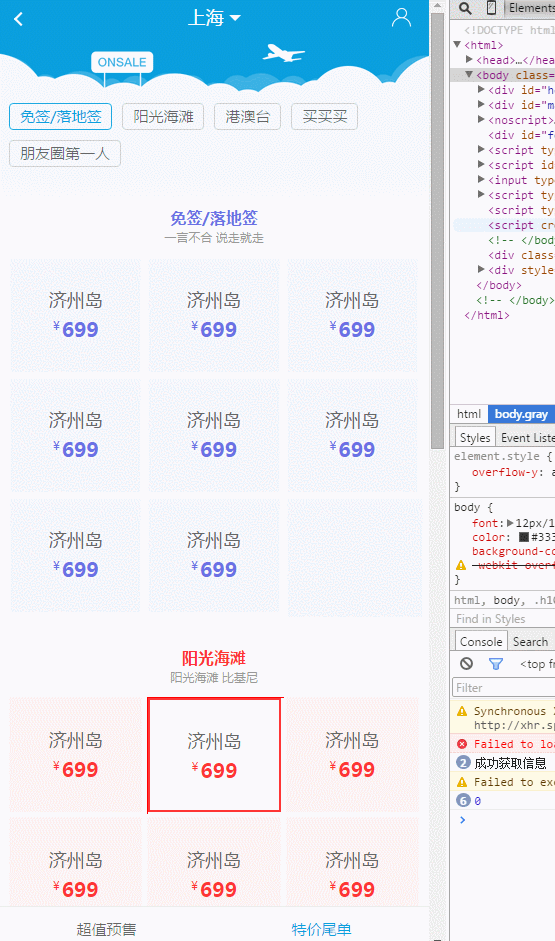Toggle the device mode phone icon
555x941 pixels.
(491, 8)
